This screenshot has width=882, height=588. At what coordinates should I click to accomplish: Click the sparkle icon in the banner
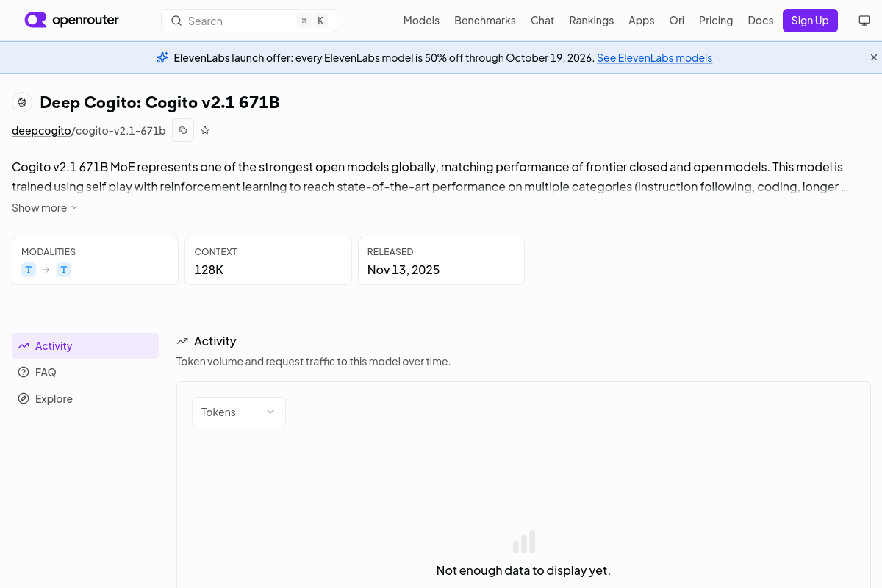tap(162, 57)
